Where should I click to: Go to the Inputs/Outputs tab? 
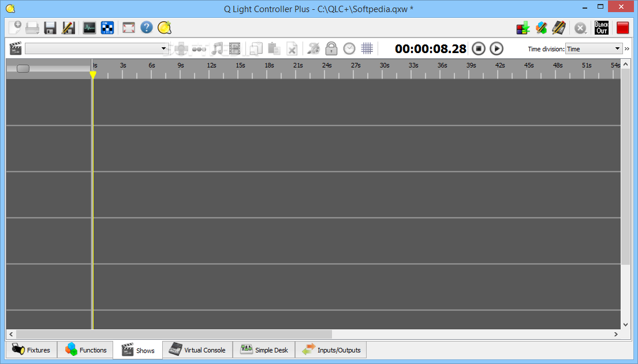click(x=331, y=350)
